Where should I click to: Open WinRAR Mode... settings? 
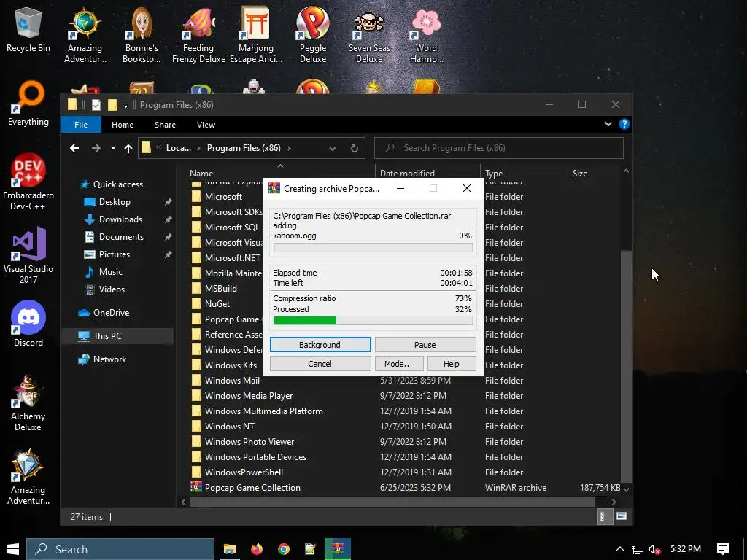pyautogui.click(x=398, y=364)
